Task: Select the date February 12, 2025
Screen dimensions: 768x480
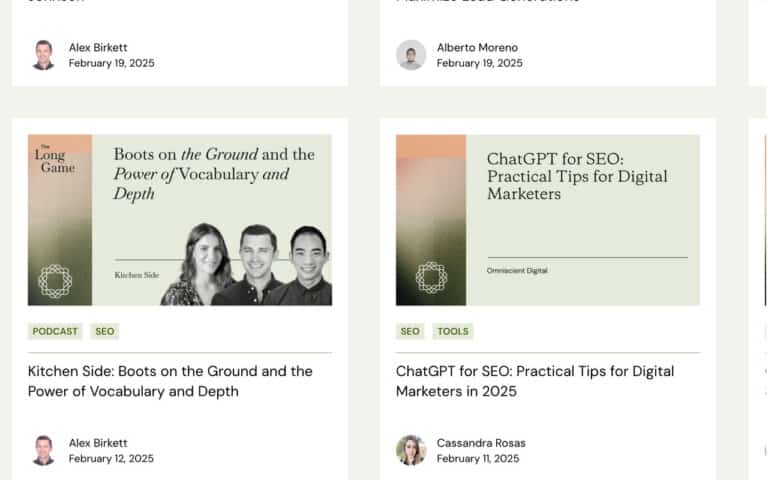Action: [x=111, y=458]
